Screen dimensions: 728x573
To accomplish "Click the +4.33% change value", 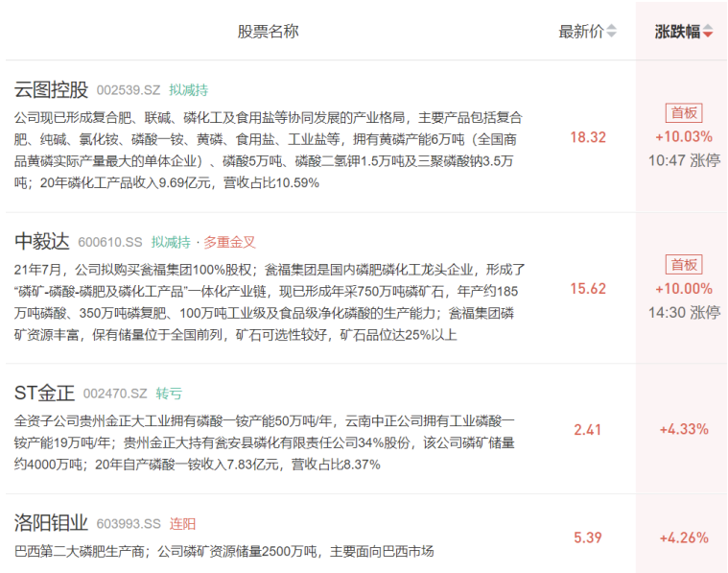I will coord(684,429).
